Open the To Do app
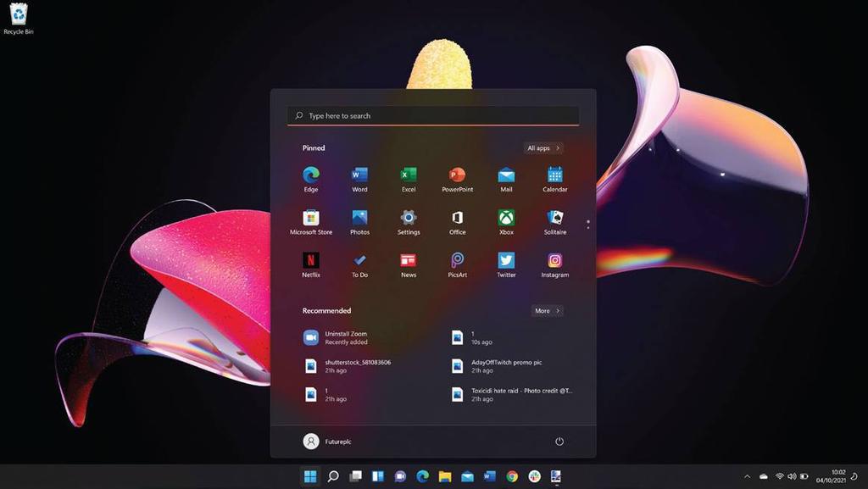The width and height of the screenshot is (868, 489). [359, 265]
